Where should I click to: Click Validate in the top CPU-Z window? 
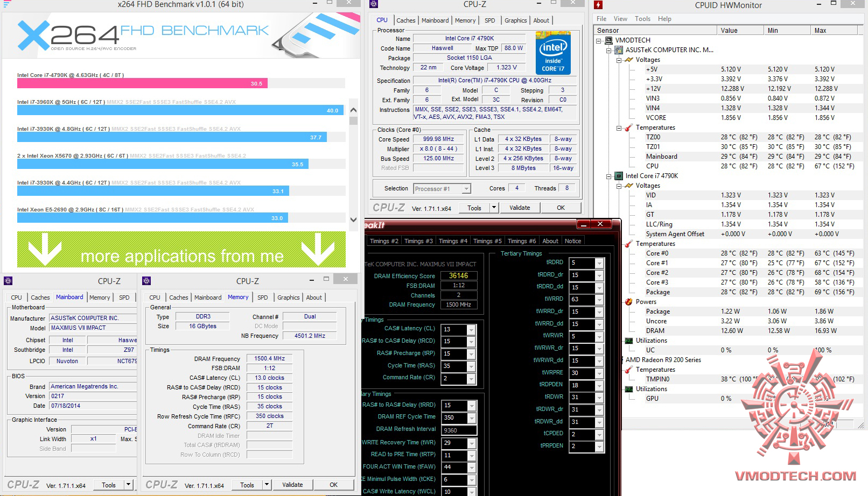(520, 208)
